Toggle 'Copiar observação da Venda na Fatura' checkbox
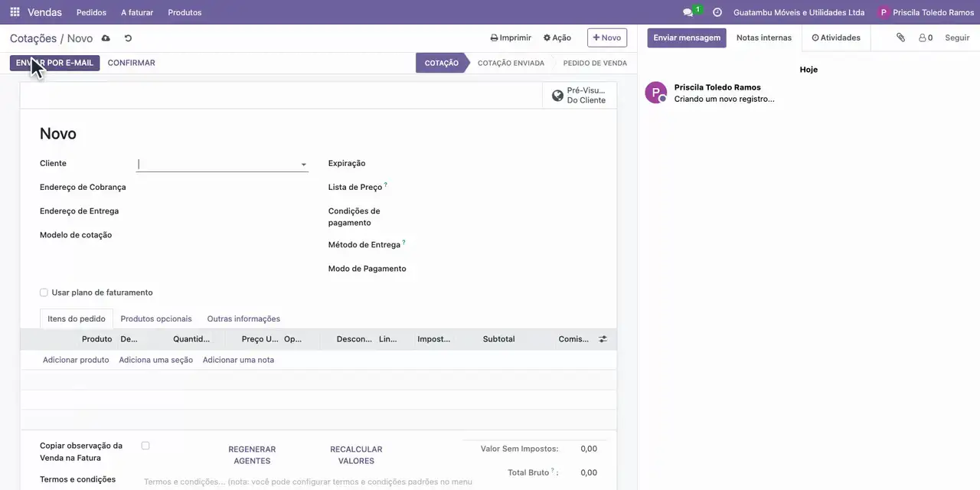 145,446
